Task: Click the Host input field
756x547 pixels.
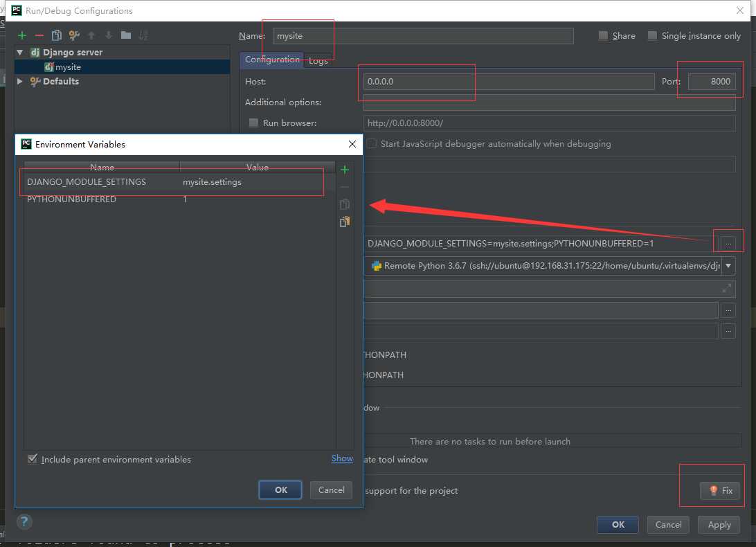Action: [x=509, y=82]
